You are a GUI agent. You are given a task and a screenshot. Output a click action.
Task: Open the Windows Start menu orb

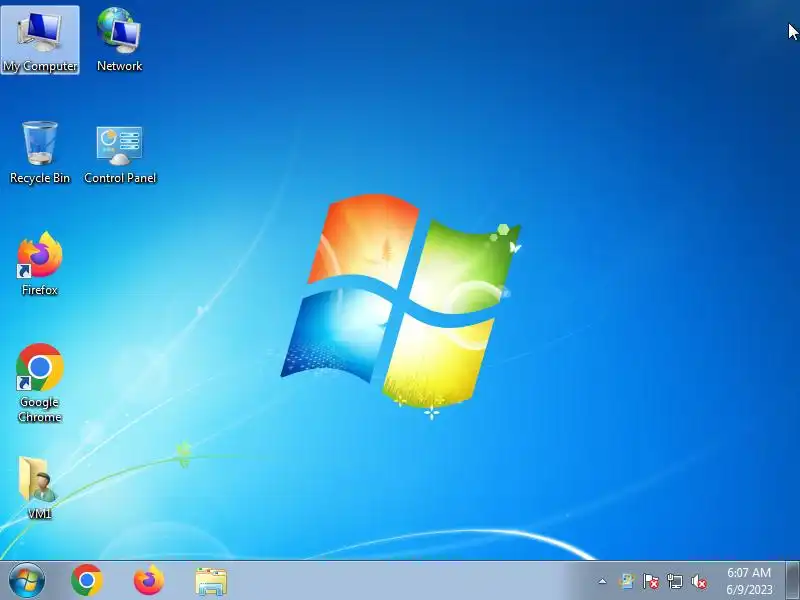click(27, 581)
